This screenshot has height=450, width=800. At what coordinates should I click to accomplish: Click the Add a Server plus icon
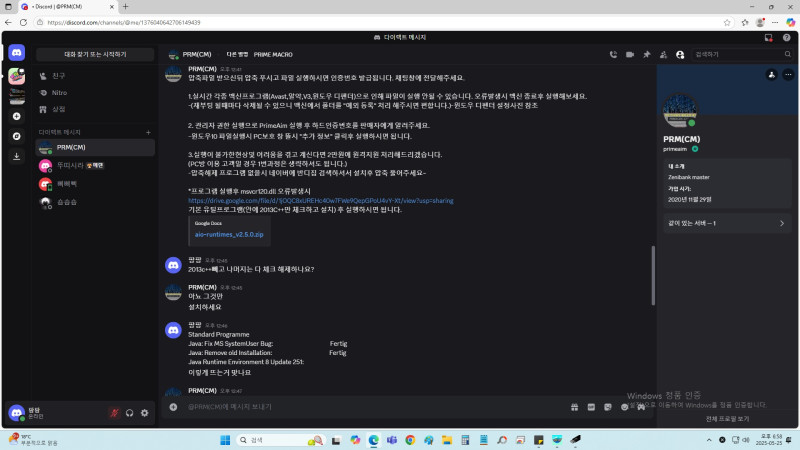click(x=17, y=116)
